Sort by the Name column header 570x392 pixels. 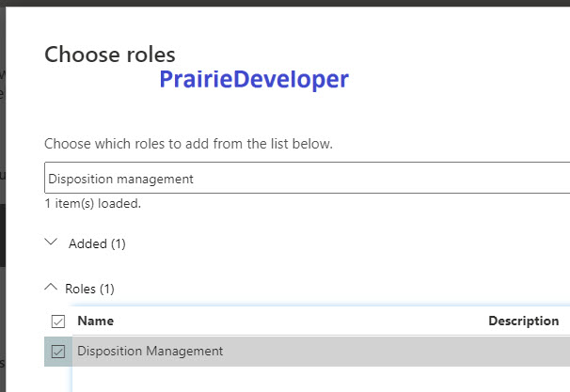point(96,321)
